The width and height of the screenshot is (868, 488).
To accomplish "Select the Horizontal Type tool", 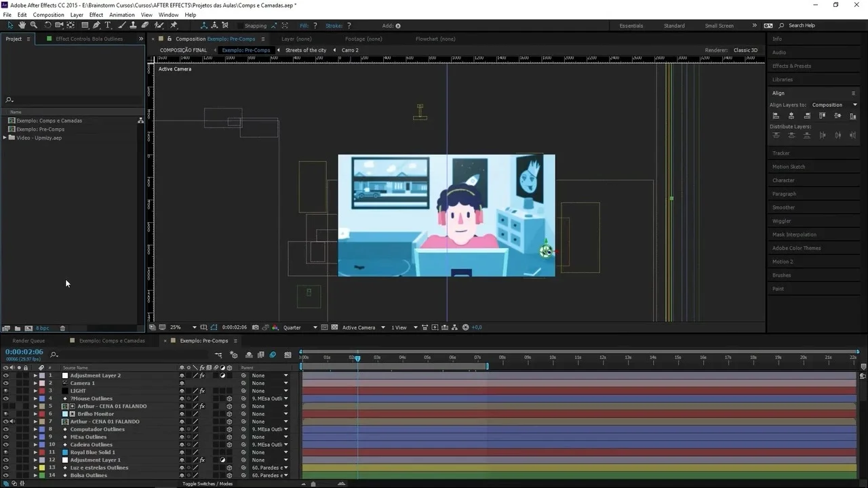I will click(107, 25).
